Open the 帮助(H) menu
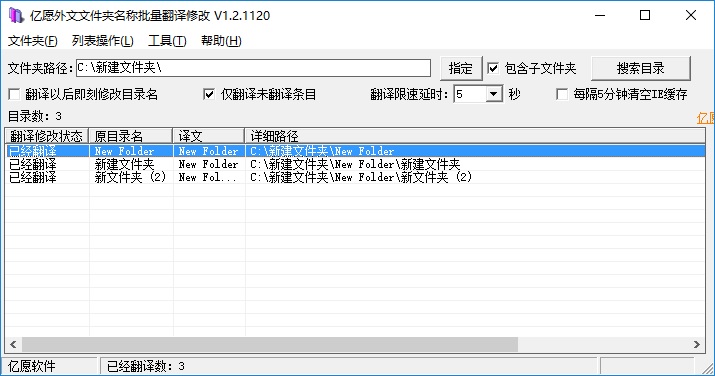This screenshot has width=715, height=376. point(221,41)
